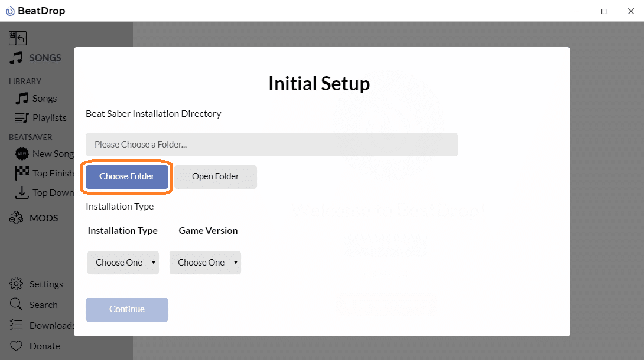Minimize the BeatDrop window
The width and height of the screenshot is (644, 360).
click(578, 11)
